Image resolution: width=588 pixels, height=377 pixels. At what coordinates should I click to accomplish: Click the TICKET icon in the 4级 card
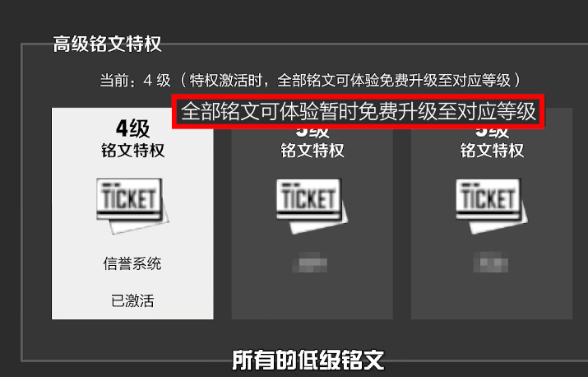(x=132, y=206)
